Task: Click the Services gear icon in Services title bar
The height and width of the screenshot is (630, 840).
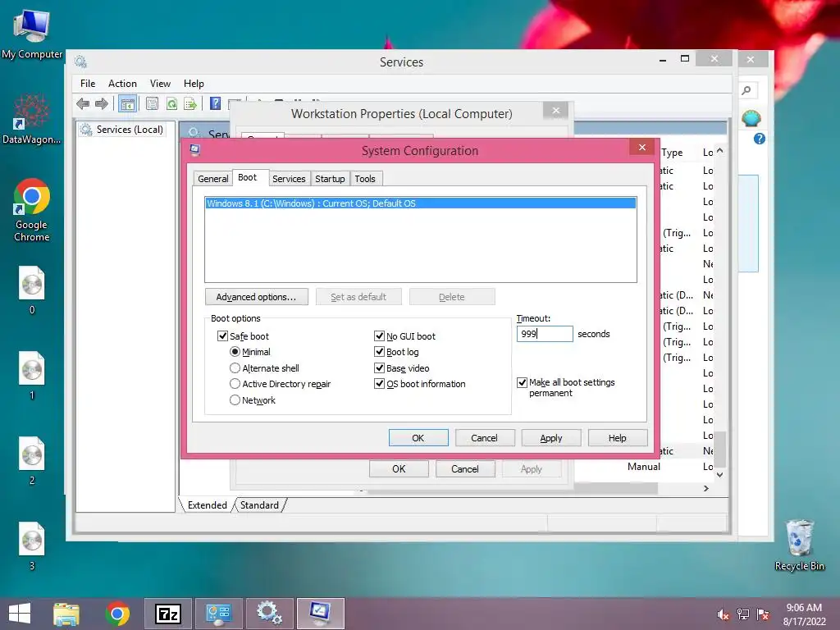Action: click(x=81, y=62)
